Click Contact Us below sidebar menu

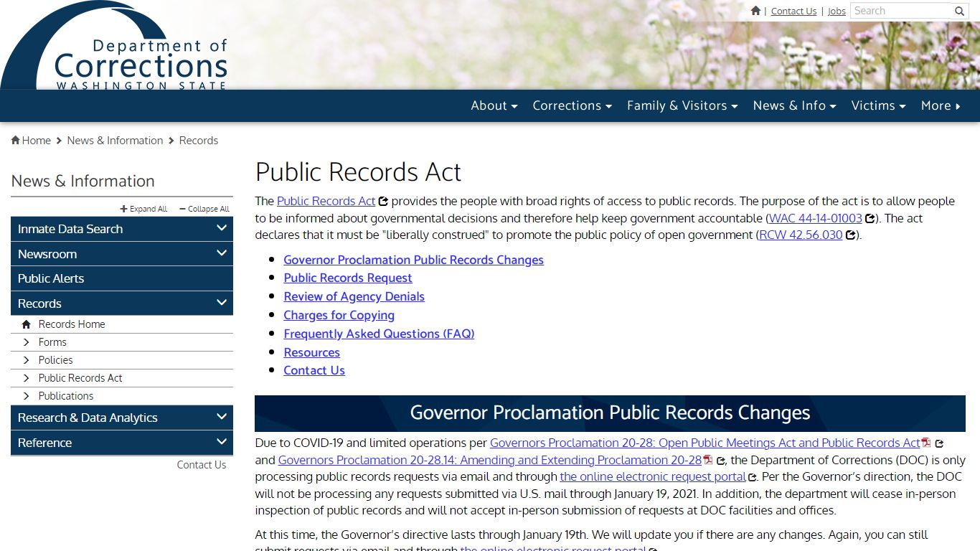(x=202, y=465)
